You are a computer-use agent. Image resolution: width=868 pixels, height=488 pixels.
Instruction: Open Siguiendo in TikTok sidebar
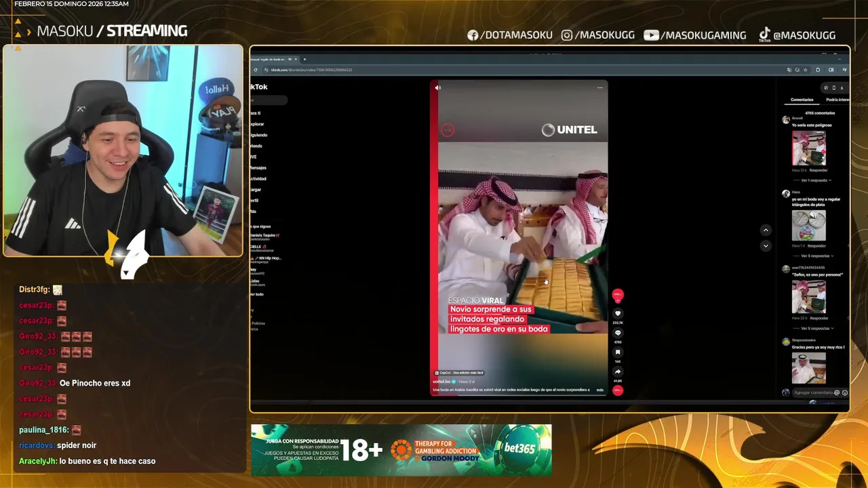point(258,135)
